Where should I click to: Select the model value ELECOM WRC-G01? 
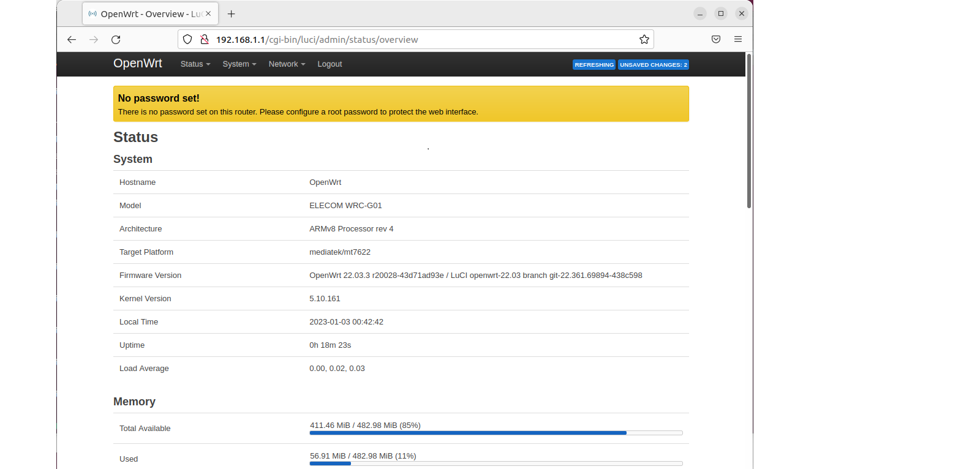(x=345, y=206)
